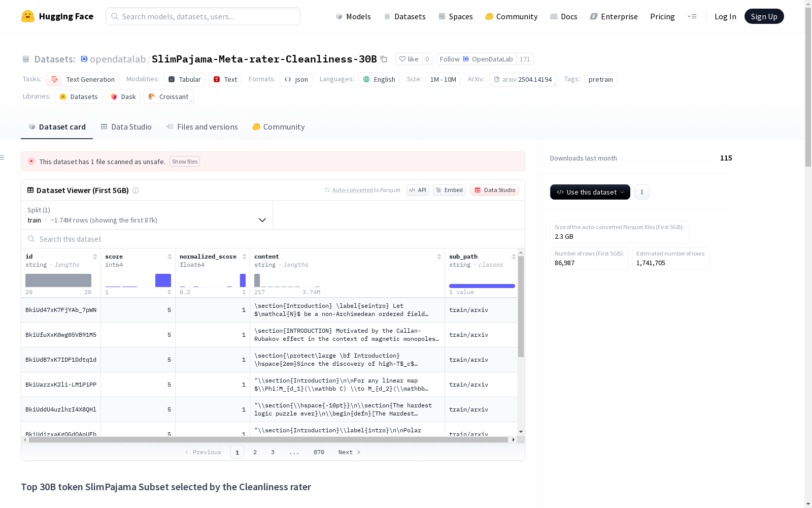The width and height of the screenshot is (812, 508).
Task: Jump to page 870
Action: click(x=319, y=452)
